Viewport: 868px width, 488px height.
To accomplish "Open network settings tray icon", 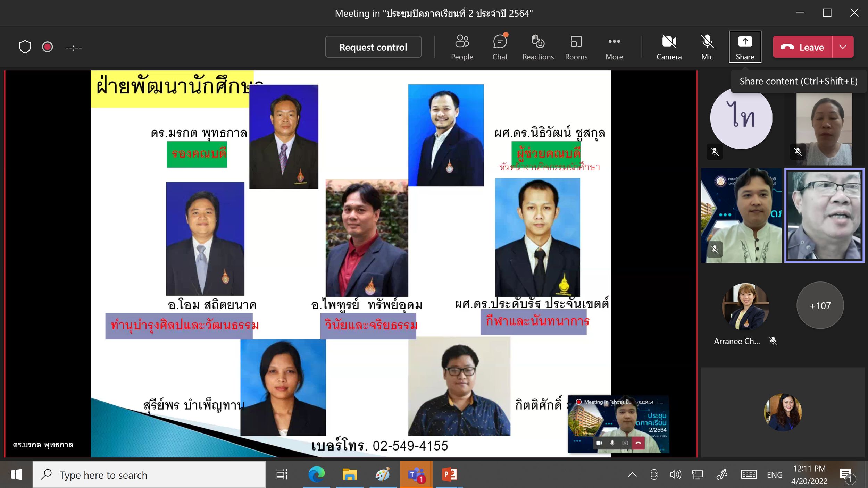I will click(697, 475).
